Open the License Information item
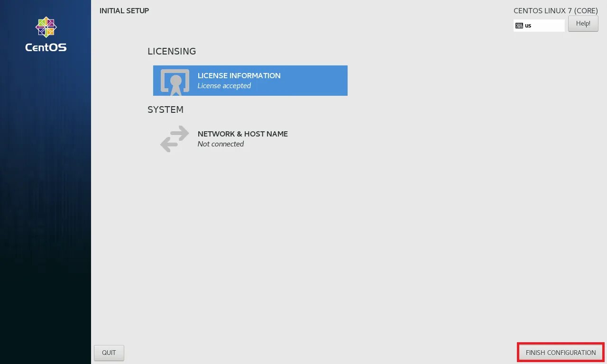This screenshot has height=364, width=607. 250,81
